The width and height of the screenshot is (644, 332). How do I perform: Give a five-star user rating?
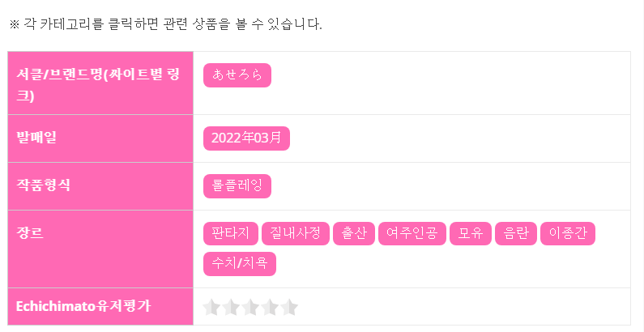click(289, 308)
